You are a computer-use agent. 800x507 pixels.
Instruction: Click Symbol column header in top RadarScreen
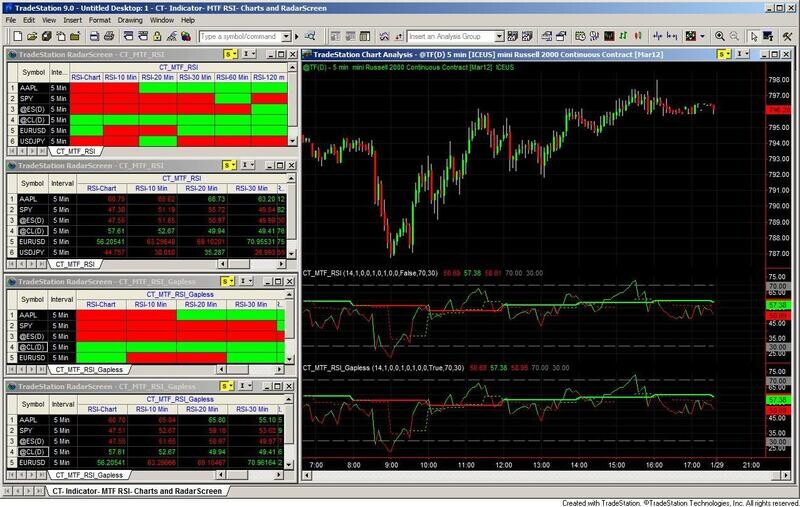coord(34,72)
